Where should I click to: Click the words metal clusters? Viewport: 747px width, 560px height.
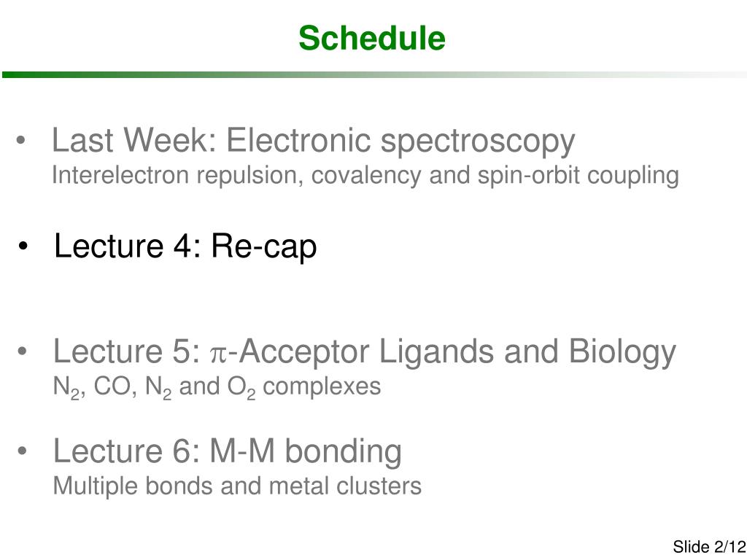(x=345, y=486)
